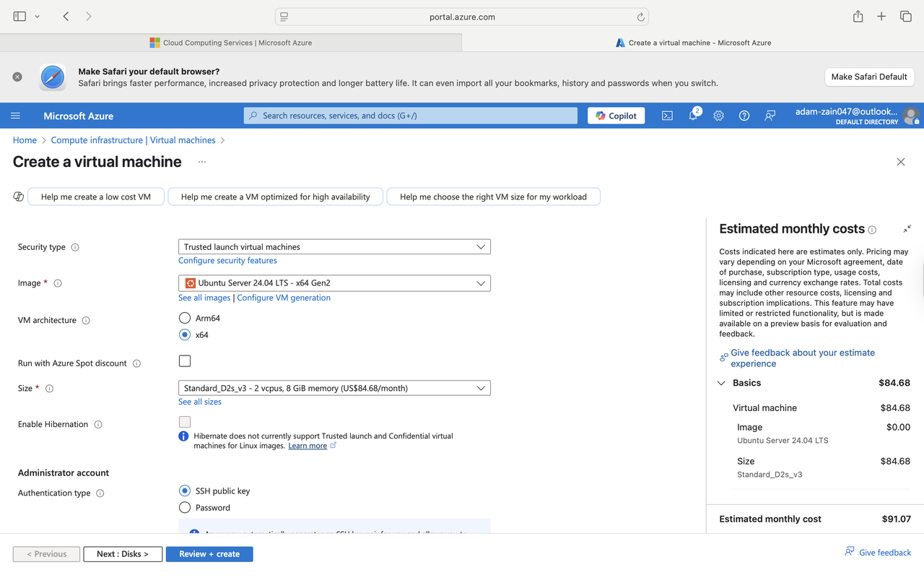This screenshot has width=924, height=578.
Task: Click the user account avatar
Action: click(911, 116)
